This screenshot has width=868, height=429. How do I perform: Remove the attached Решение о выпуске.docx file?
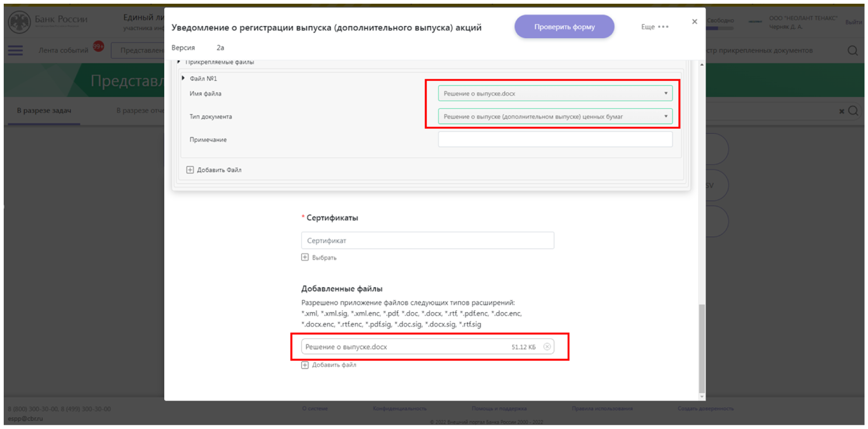pos(547,347)
